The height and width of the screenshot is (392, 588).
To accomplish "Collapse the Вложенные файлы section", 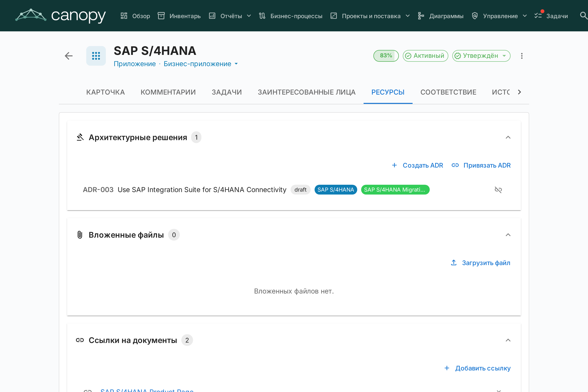I will 508,235.
